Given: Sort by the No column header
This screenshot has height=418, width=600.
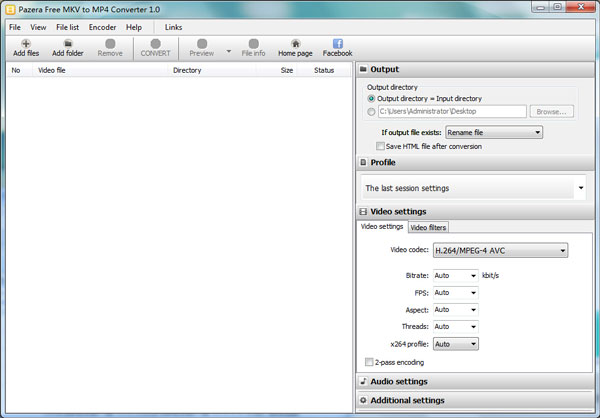Looking at the screenshot, I should pyautogui.click(x=20, y=70).
